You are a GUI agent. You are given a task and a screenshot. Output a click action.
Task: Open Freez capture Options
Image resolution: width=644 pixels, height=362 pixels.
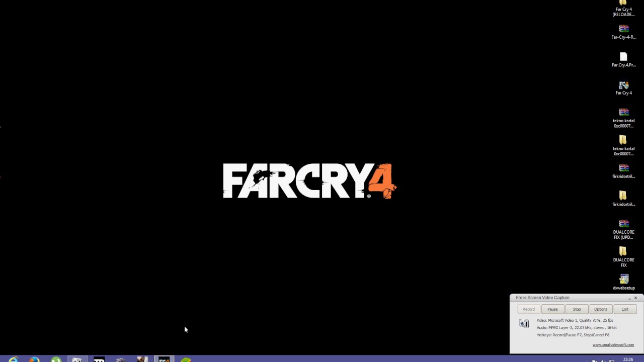pyautogui.click(x=601, y=309)
